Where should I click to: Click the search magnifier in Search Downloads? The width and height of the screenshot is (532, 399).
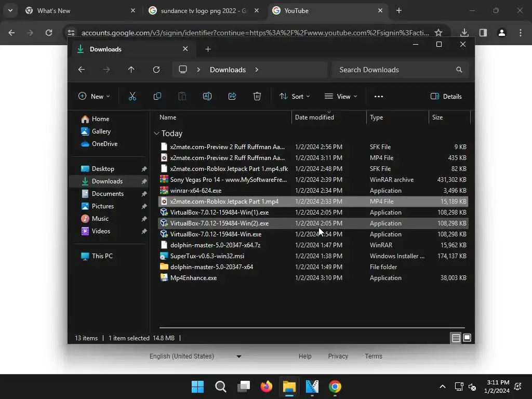[x=459, y=70]
